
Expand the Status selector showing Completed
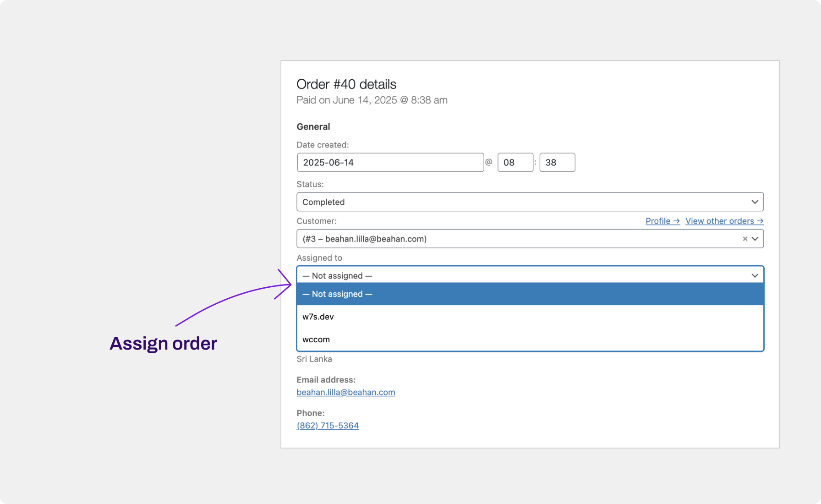[x=530, y=202]
